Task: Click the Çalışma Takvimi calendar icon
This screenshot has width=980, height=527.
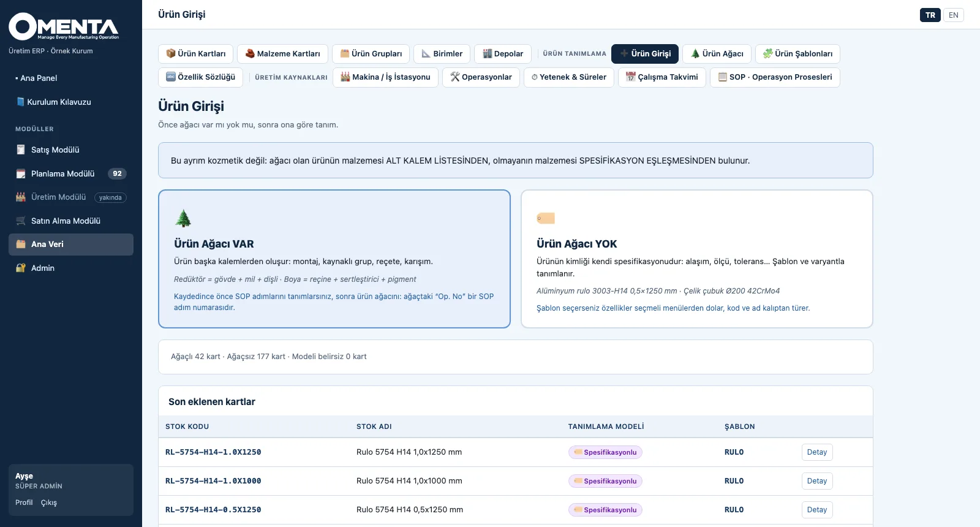Action: click(631, 77)
